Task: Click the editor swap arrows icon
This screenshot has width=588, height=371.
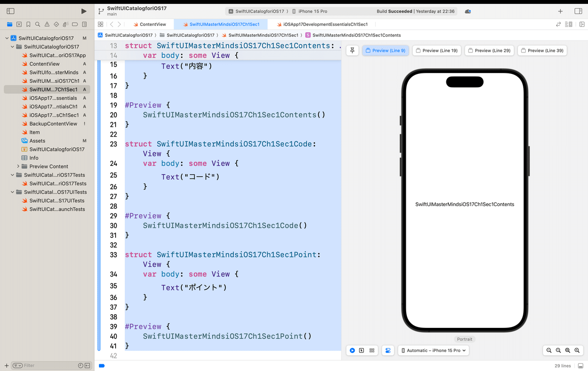Action: 559,24
